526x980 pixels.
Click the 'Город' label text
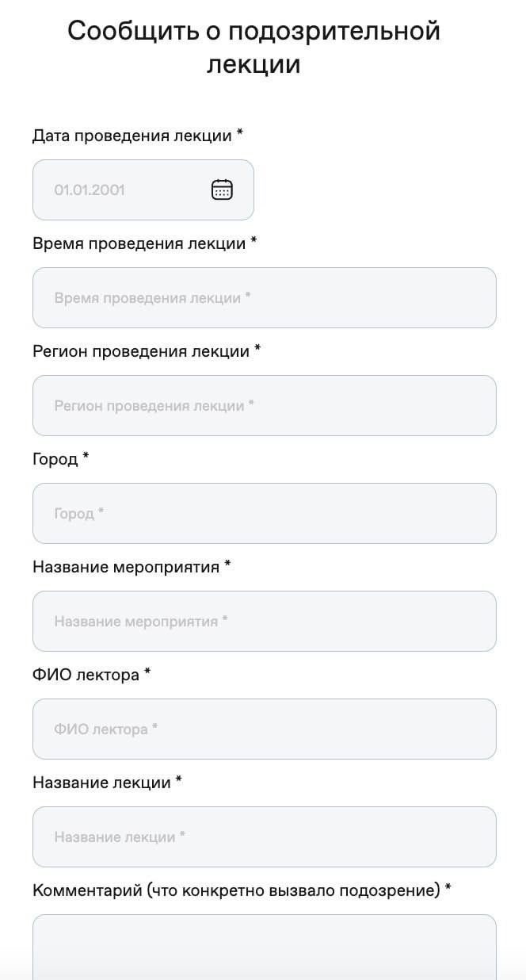[x=55, y=459]
